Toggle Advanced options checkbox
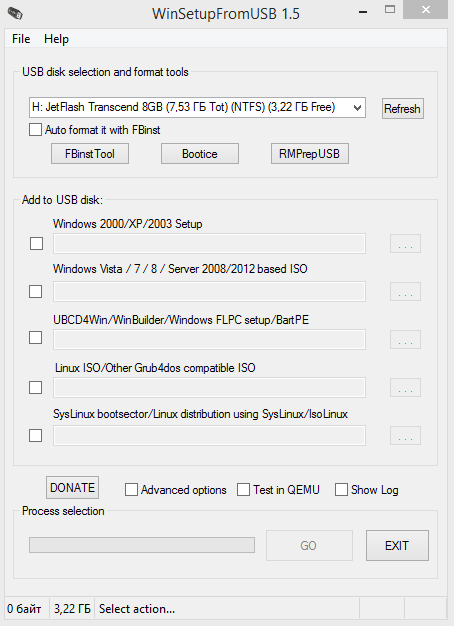The width and height of the screenshot is (454, 626). [x=131, y=490]
